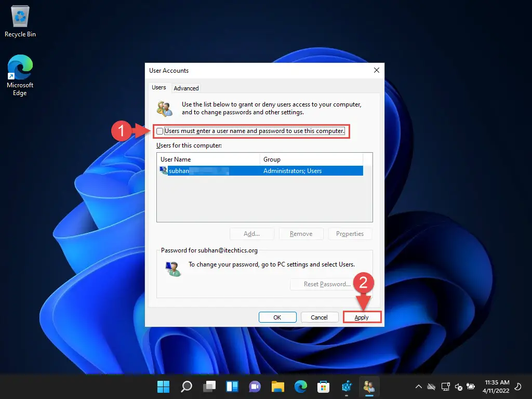Open the Widgets taskbar icon
Viewport: 532px width, 399px height.
click(232, 387)
